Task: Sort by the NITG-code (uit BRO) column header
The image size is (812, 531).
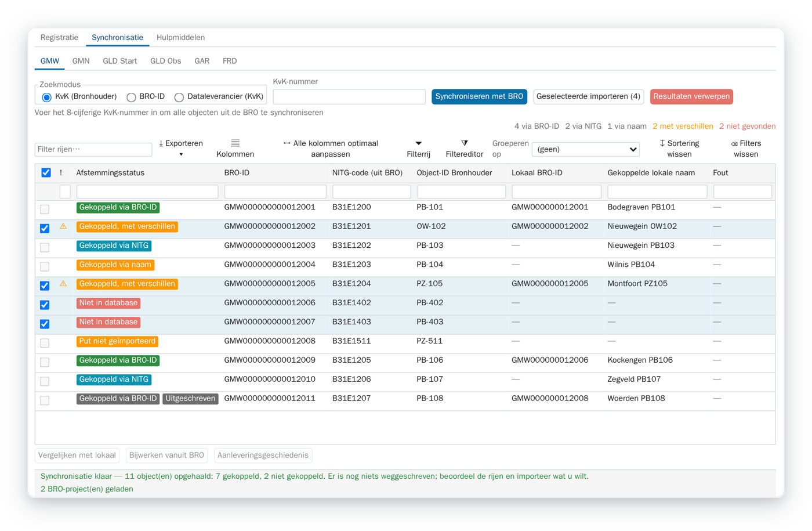Action: click(x=367, y=173)
